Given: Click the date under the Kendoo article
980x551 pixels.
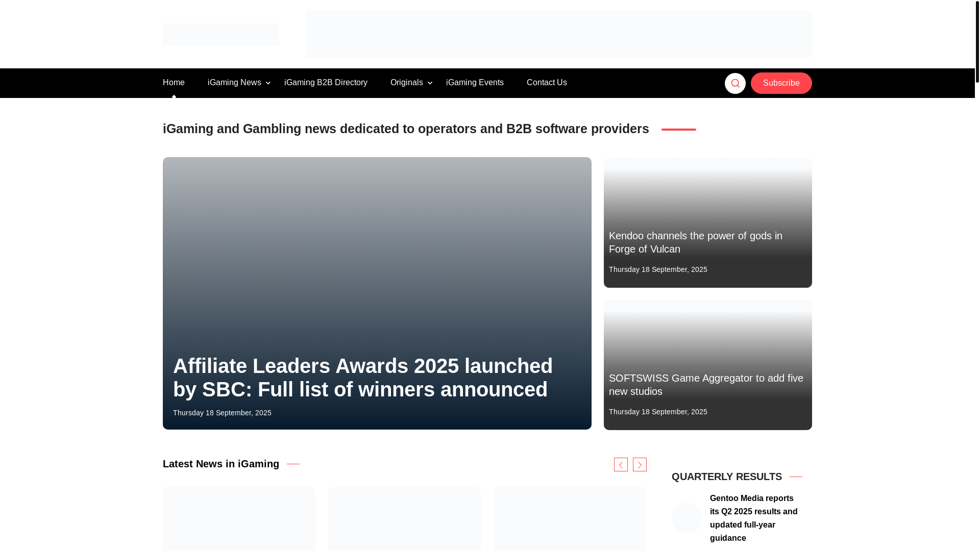Looking at the screenshot, I should (x=658, y=269).
